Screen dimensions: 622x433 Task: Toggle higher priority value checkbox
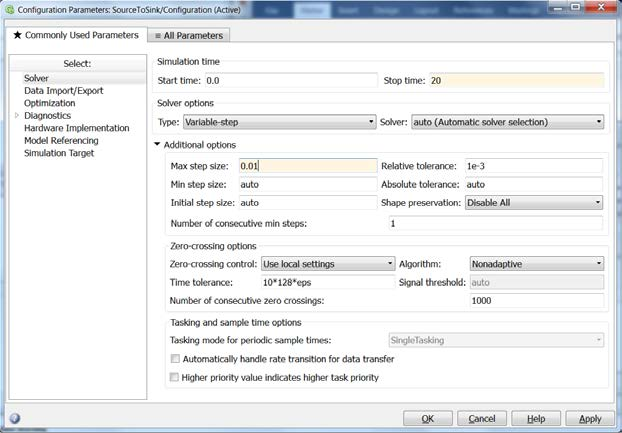tap(176, 377)
